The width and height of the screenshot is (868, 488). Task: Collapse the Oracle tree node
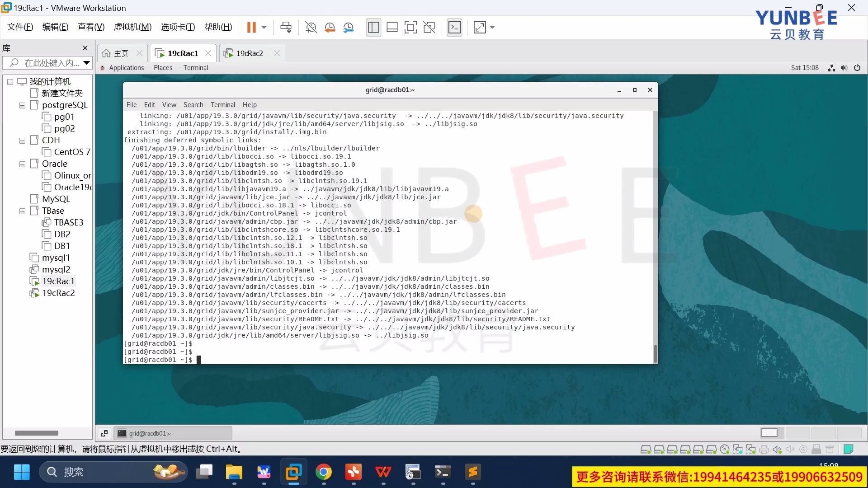coord(22,164)
